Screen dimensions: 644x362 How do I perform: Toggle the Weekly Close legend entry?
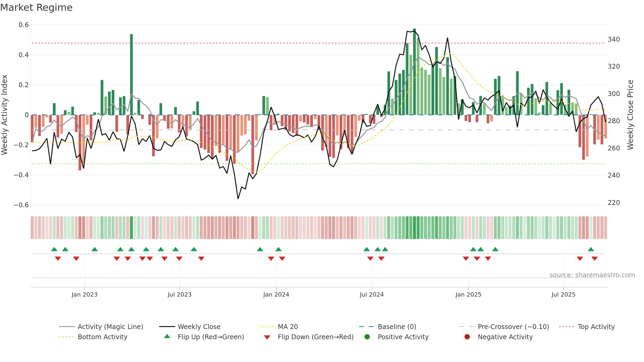click(190, 327)
